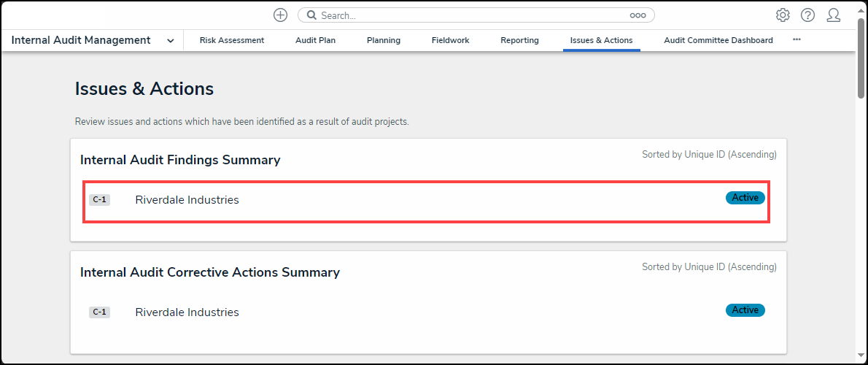
Task: Show more tabs with ellipsis icon
Action: [x=797, y=40]
